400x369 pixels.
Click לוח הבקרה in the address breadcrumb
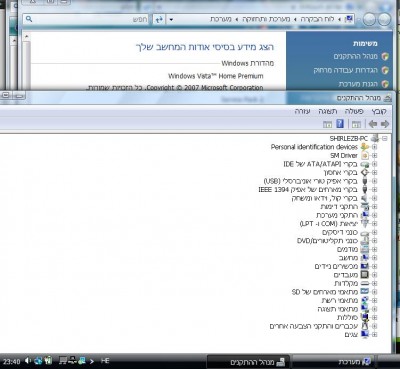pyautogui.click(x=317, y=19)
